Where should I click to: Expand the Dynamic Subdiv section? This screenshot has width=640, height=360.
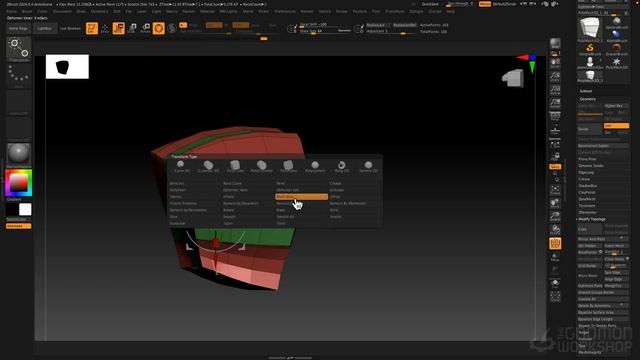click(x=591, y=166)
